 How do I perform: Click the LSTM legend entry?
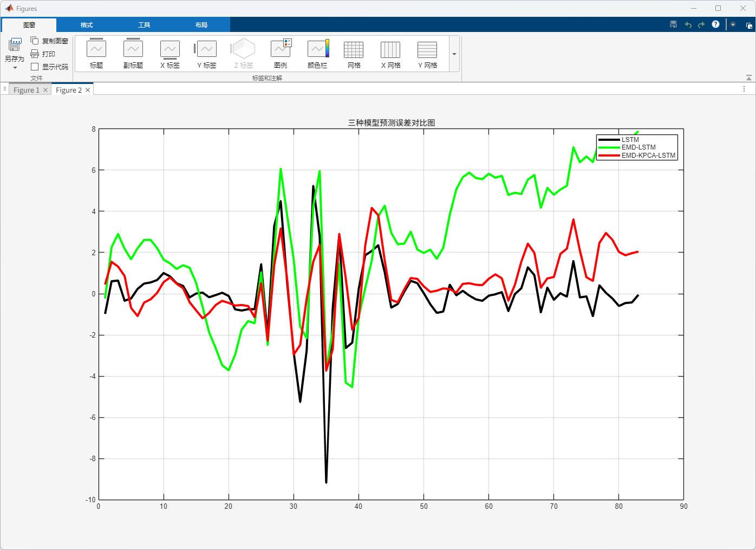630,140
